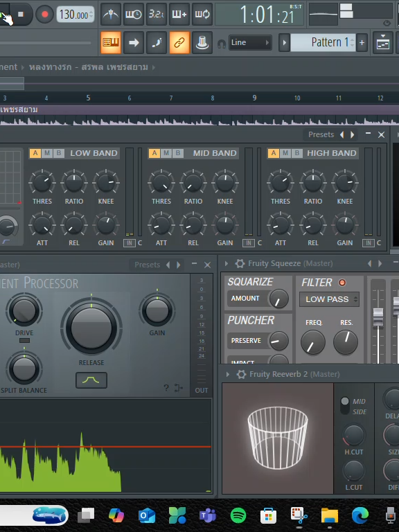399x532 pixels.
Task: Open the playlist view icon
Action: pyautogui.click(x=382, y=43)
